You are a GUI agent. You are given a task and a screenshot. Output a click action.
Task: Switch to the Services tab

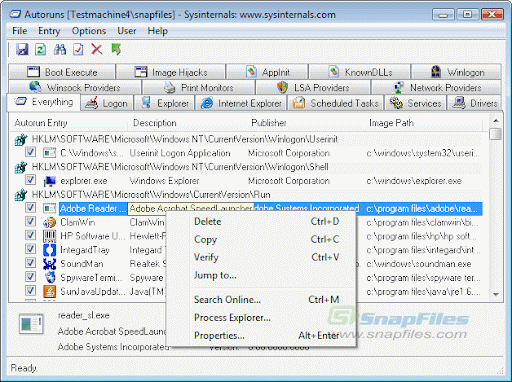[415, 103]
